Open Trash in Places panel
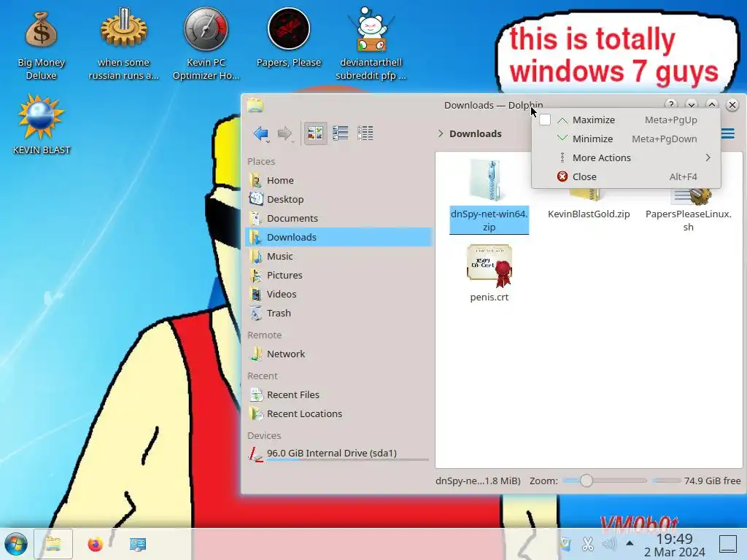The image size is (747, 560). (x=338, y=314)
